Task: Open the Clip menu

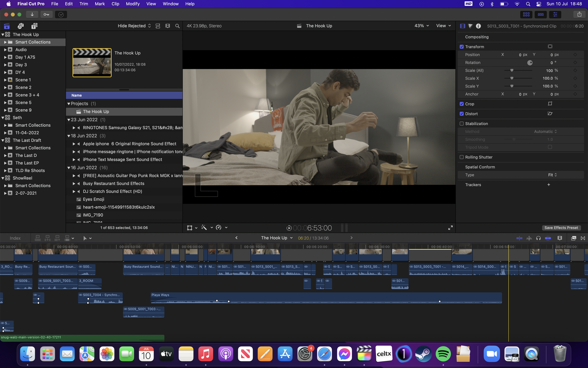Action: click(115, 4)
